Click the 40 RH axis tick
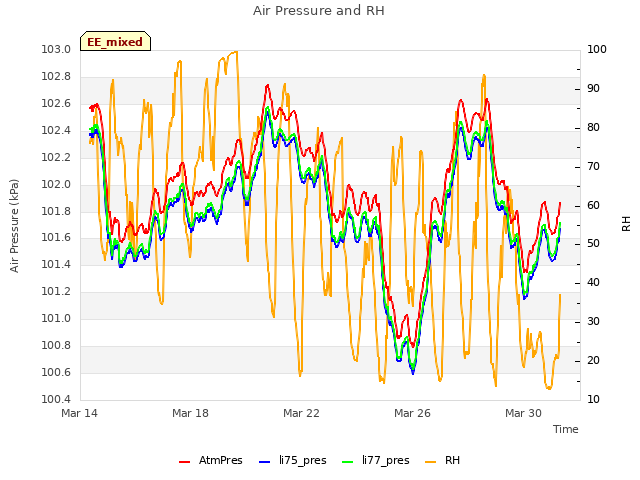The height and width of the screenshot is (480, 640). [593, 282]
